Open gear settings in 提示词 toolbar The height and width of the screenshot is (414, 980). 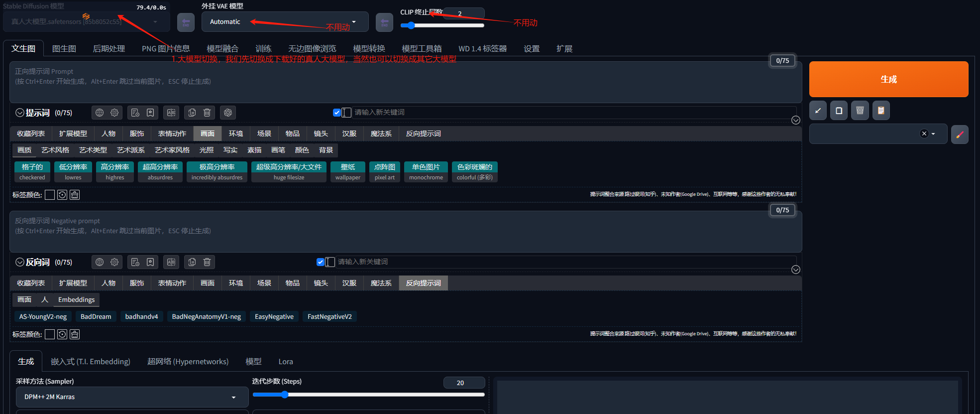[x=114, y=113]
